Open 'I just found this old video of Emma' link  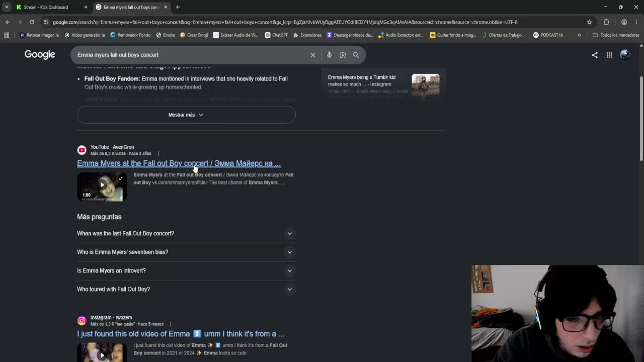(x=181, y=334)
